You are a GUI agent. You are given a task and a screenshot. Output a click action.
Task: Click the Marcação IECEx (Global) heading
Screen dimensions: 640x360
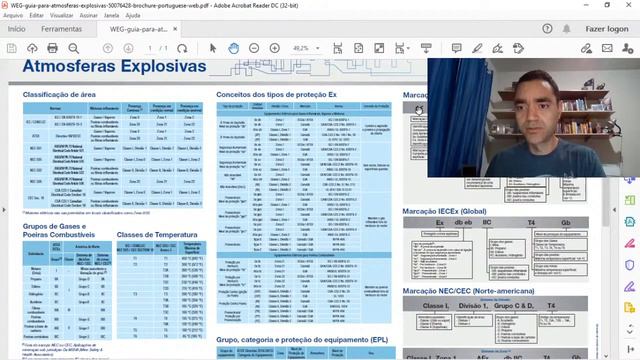pos(444,211)
